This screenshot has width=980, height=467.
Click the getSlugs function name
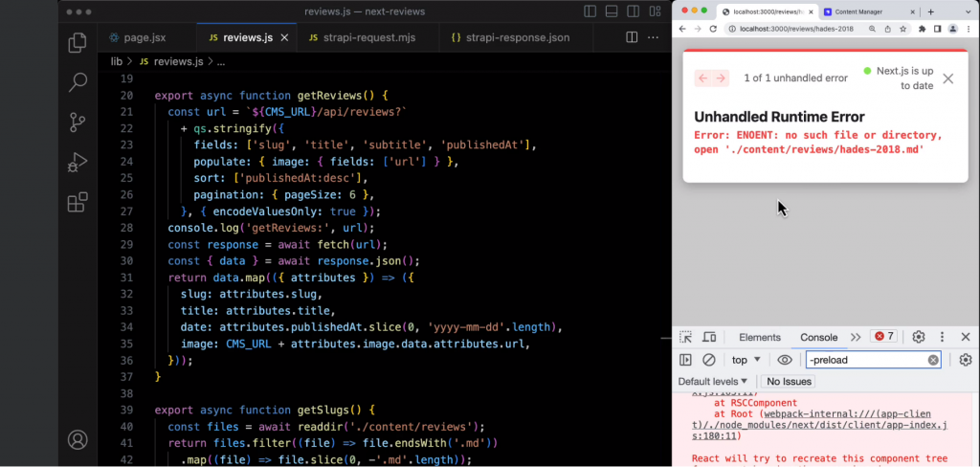(323, 411)
